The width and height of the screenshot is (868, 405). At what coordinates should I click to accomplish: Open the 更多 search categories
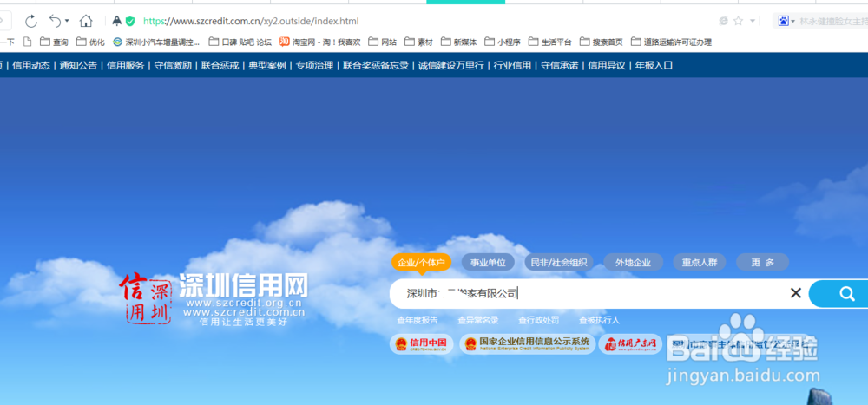click(x=763, y=262)
